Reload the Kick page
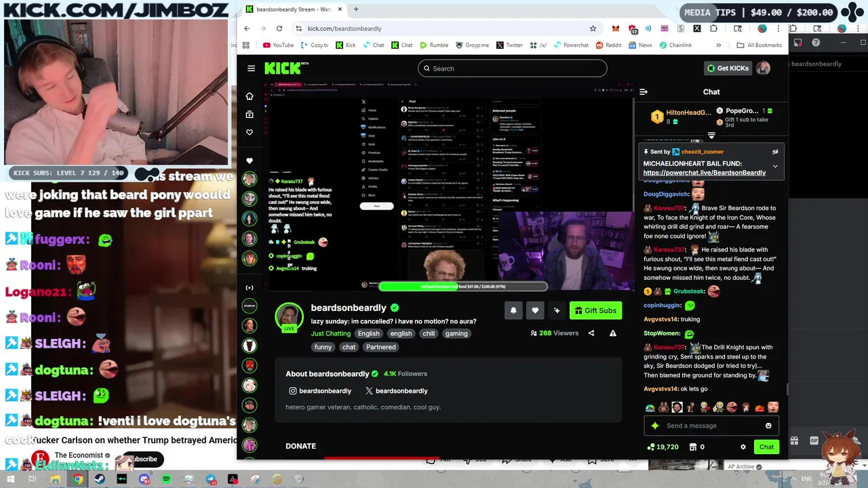 pyautogui.click(x=279, y=28)
